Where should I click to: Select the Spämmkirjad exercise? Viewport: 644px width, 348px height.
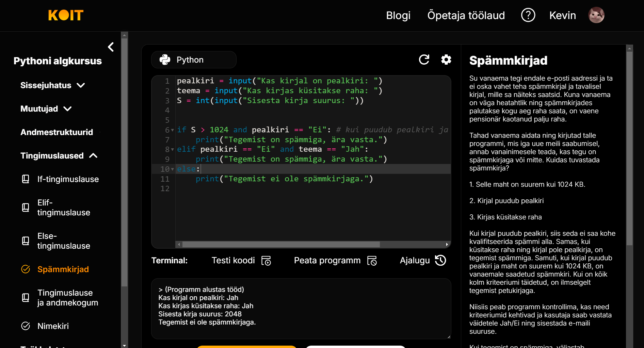(63, 269)
